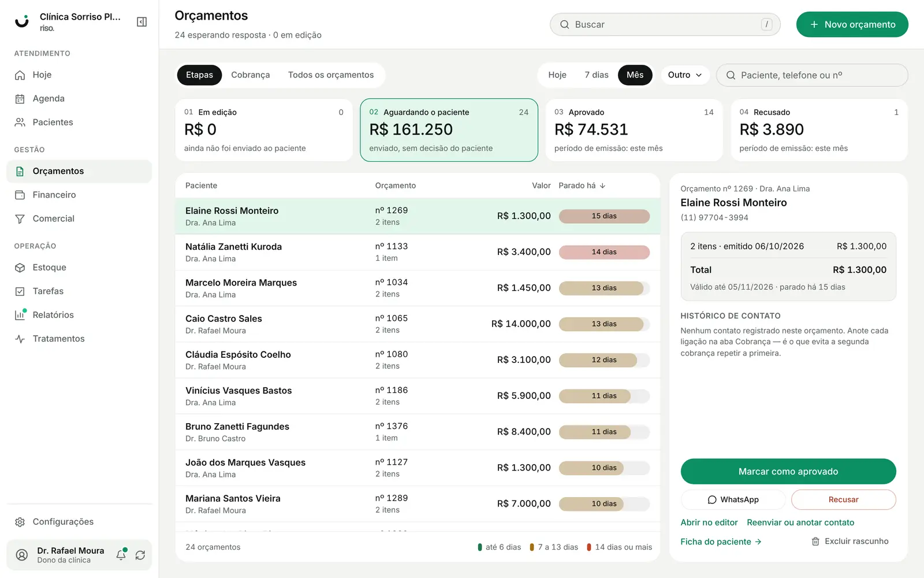Select the Mês period toggle
Viewport: 924px width, 578px height.
635,75
